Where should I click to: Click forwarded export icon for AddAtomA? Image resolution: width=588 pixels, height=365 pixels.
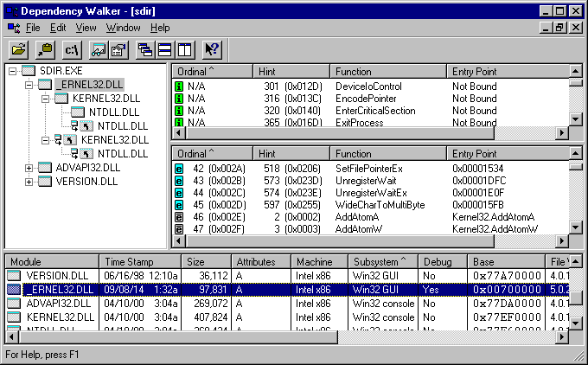[x=179, y=217]
